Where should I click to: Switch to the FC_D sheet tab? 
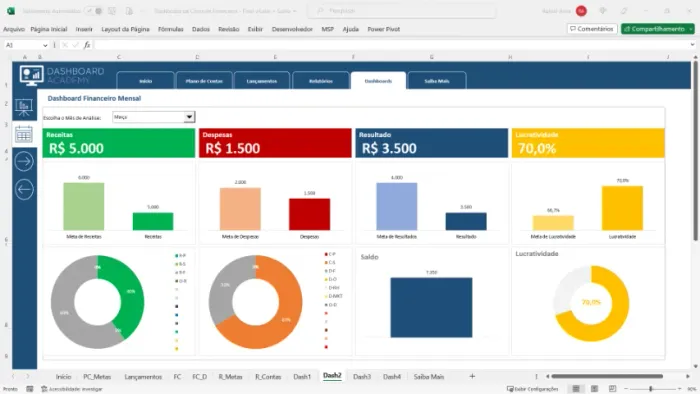[x=200, y=377]
